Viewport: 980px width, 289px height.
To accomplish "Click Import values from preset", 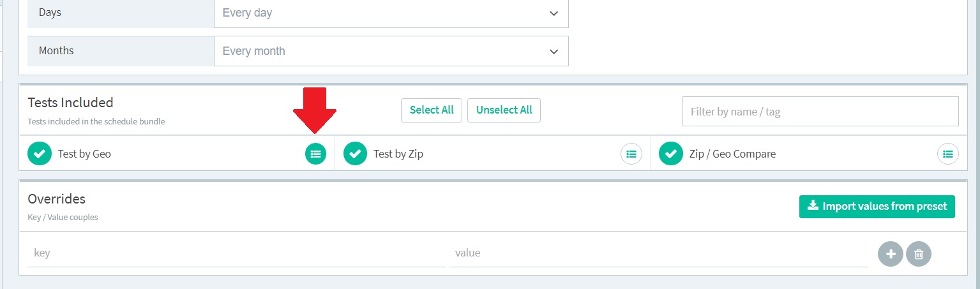I will pos(884,206).
